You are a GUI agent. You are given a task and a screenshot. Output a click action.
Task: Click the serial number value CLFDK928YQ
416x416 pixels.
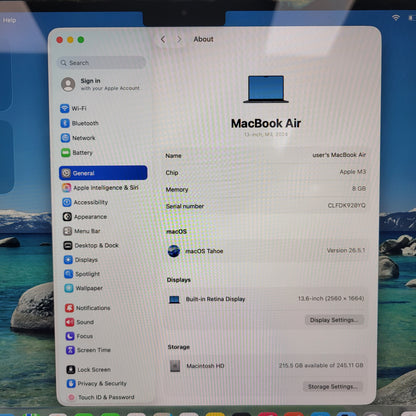coord(347,205)
